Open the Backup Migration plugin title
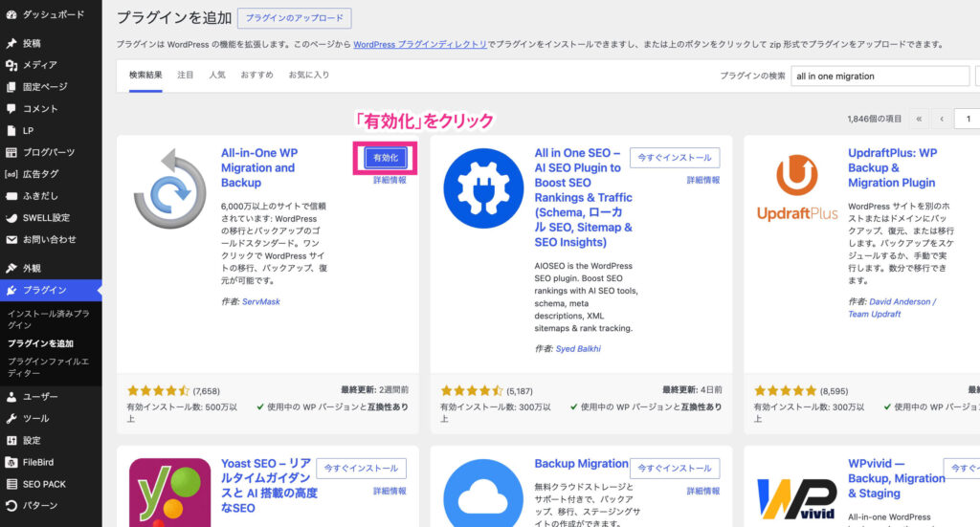This screenshot has width=980, height=527. point(581,463)
